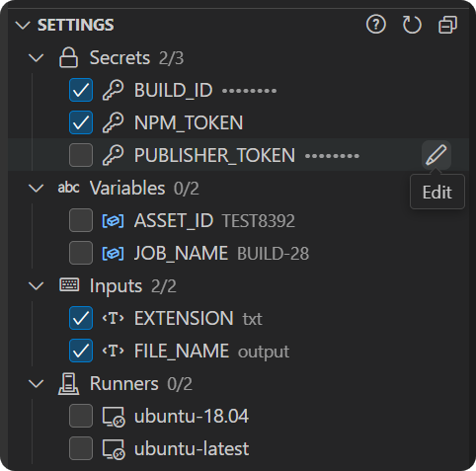Click the remote machine icon for ubuntu-18.04
Screen dimensions: 476x471
pos(114,417)
